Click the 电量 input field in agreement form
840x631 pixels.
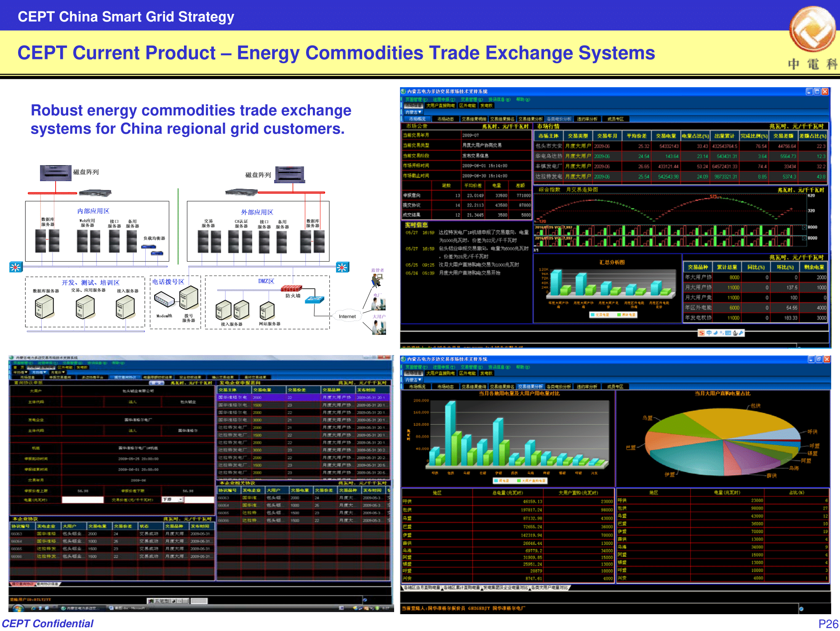pos(83,500)
